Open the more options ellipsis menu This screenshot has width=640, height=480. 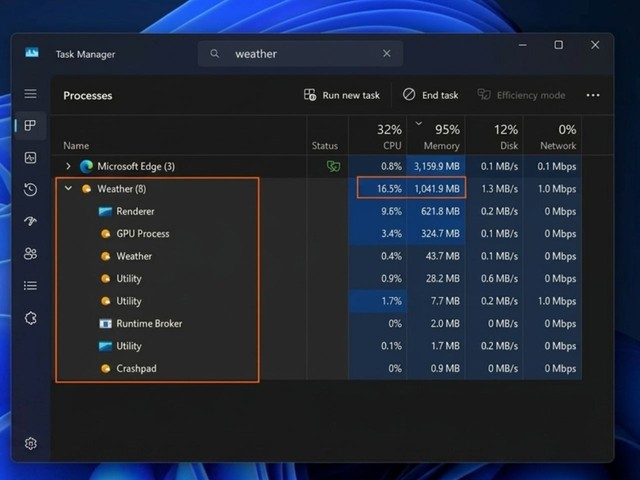click(x=593, y=95)
